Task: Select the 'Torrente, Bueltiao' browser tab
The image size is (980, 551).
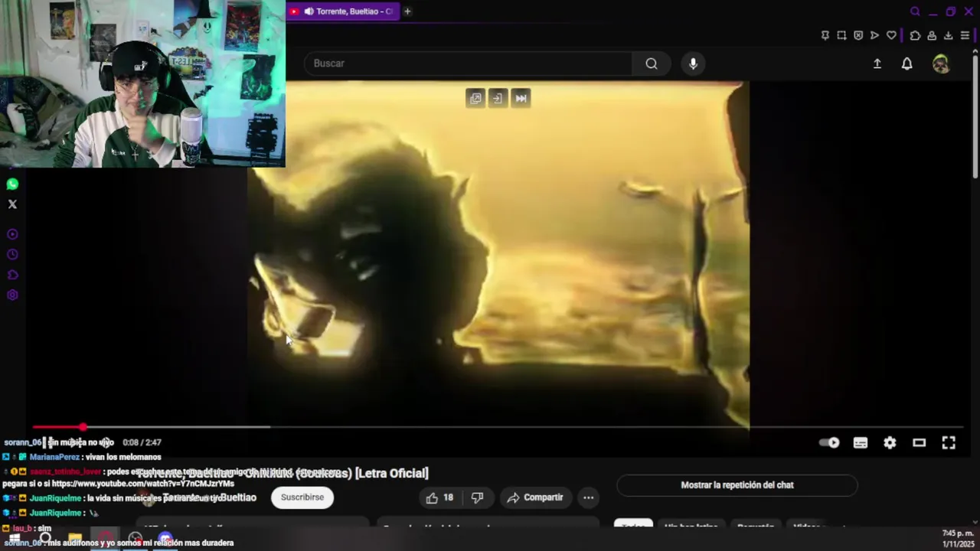Action: point(342,11)
